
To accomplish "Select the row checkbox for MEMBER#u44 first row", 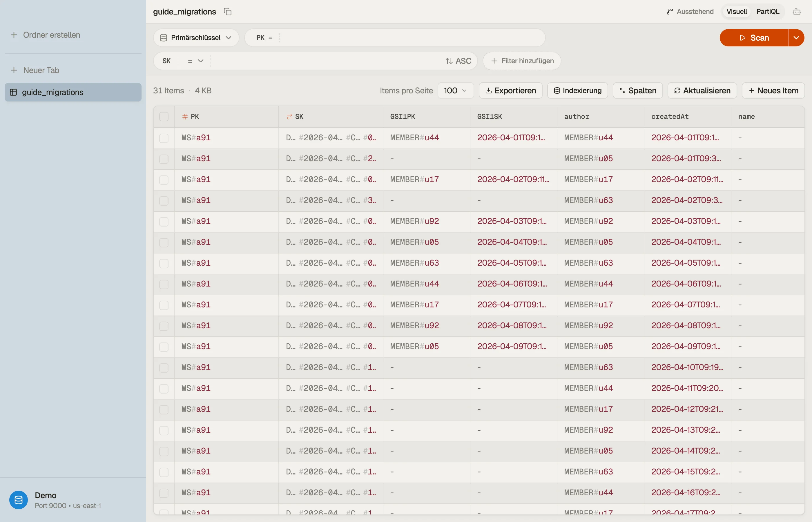I will [164, 138].
